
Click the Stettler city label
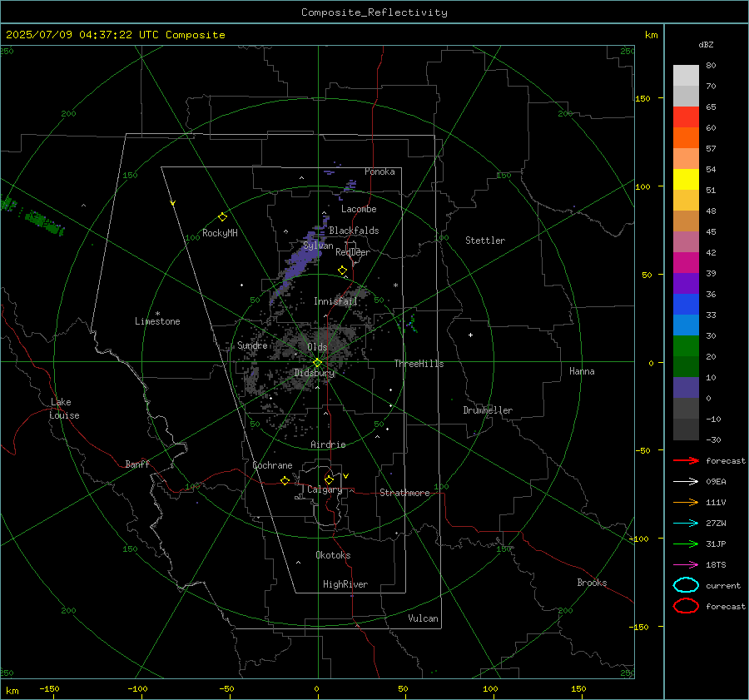[x=485, y=241]
